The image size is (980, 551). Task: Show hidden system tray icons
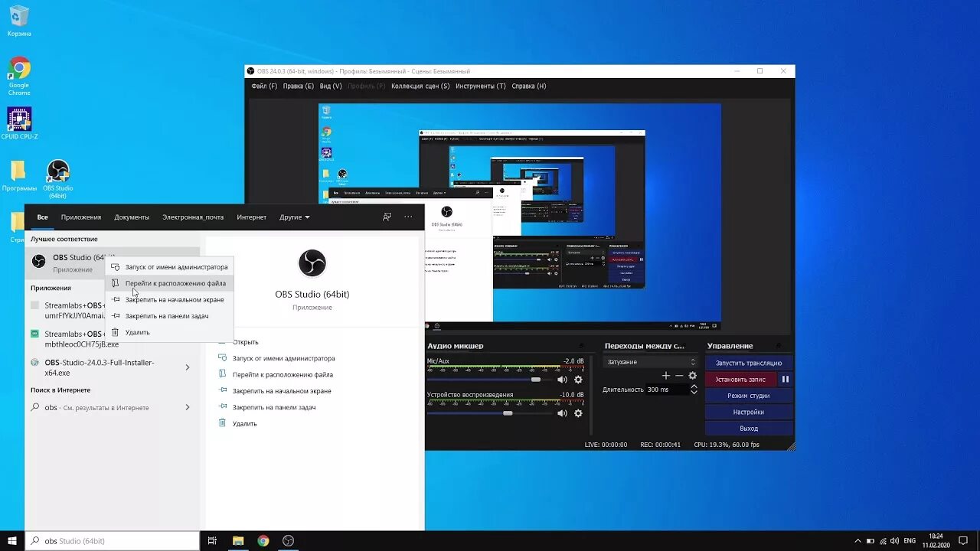pyautogui.click(x=858, y=541)
